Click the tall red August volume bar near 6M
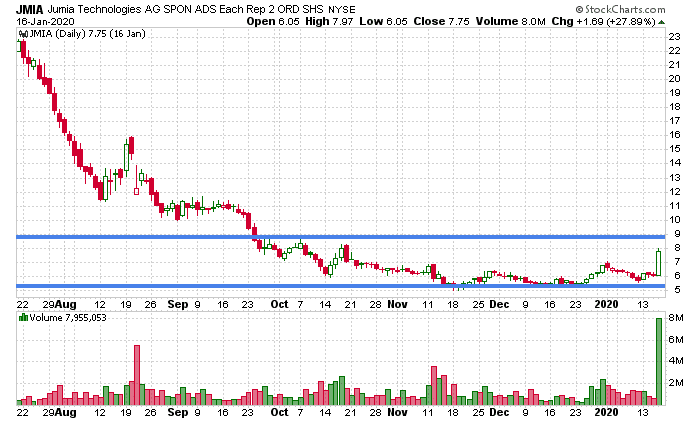This screenshot has width=700, height=421. click(x=137, y=375)
